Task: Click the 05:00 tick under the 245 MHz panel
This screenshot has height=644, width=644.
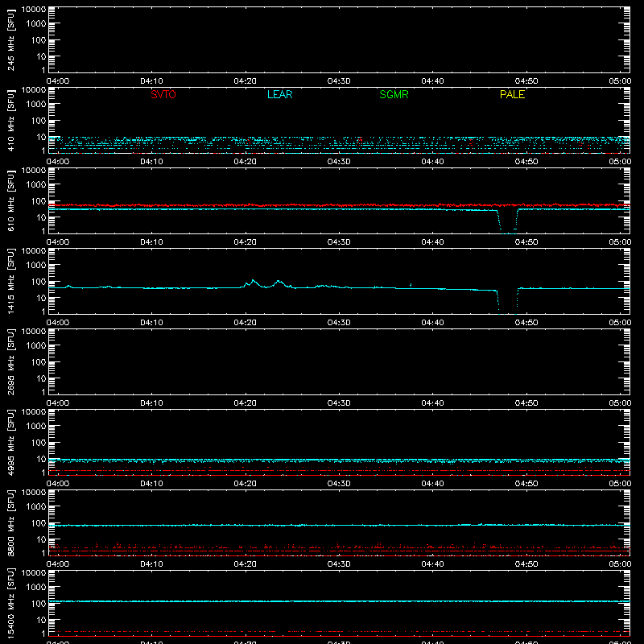Action: coord(620,81)
